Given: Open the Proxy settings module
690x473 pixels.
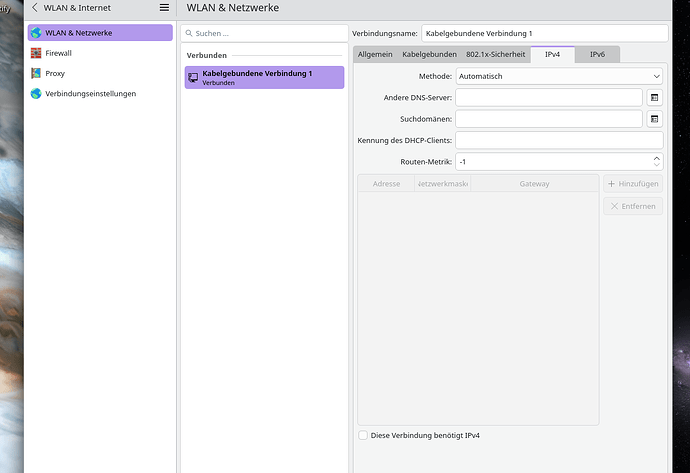Looking at the screenshot, I should click(54, 73).
